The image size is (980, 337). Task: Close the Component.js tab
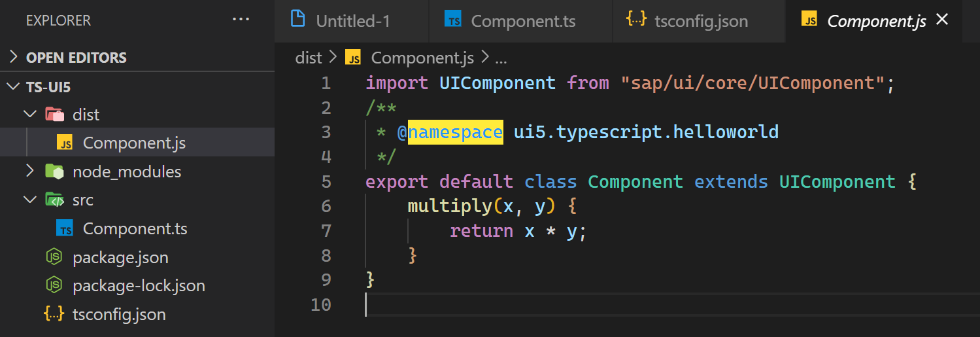pyautogui.click(x=942, y=20)
